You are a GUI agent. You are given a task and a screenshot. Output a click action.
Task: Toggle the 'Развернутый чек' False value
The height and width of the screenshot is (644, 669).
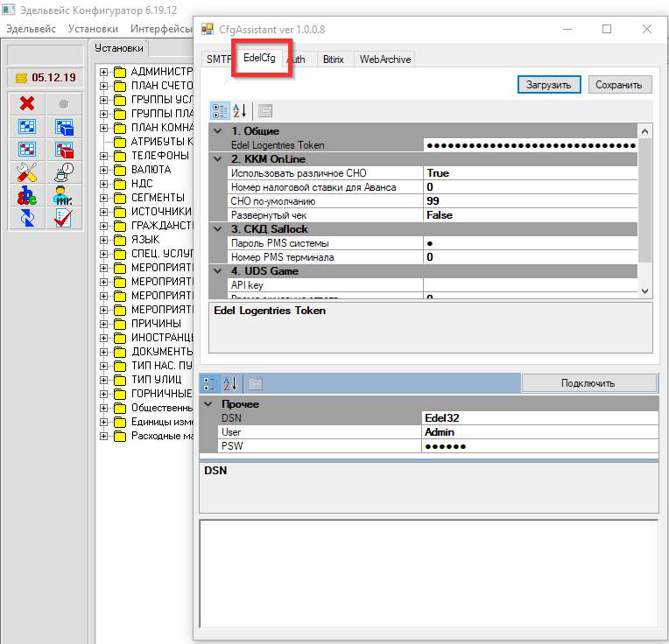pyautogui.click(x=529, y=215)
